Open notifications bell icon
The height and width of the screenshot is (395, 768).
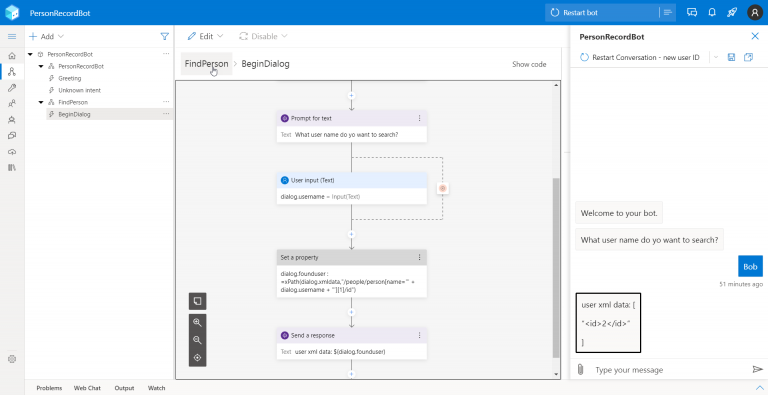pos(712,13)
